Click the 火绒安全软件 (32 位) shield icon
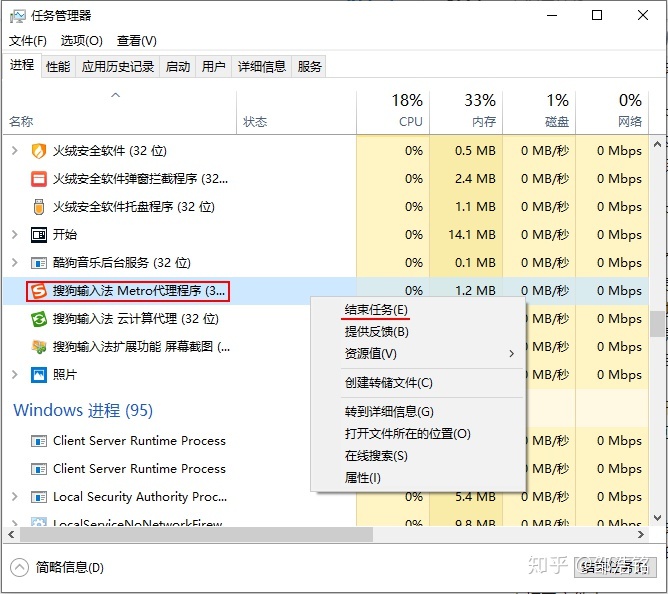 pos(39,151)
